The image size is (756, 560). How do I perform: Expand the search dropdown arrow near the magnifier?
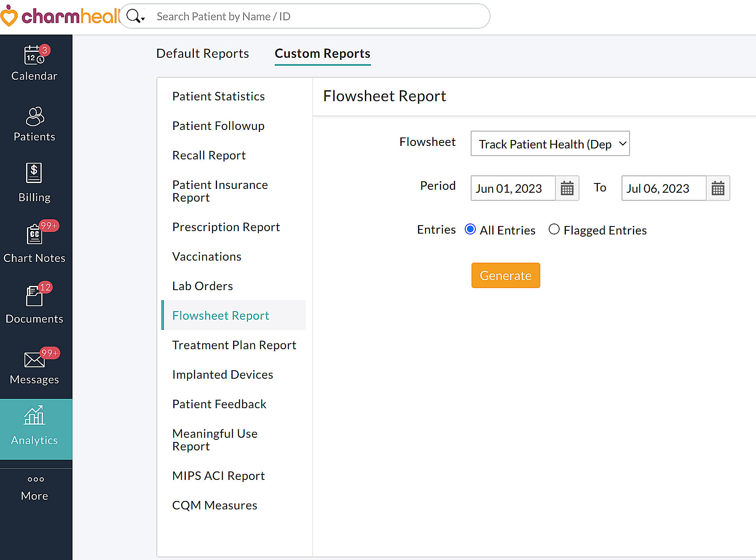coord(144,19)
